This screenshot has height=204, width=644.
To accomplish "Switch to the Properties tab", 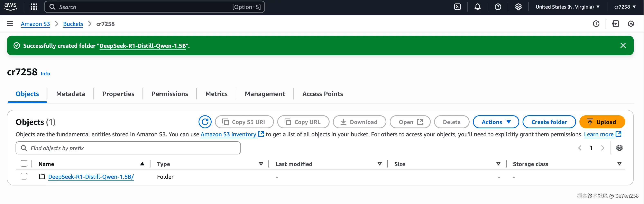I will (118, 94).
